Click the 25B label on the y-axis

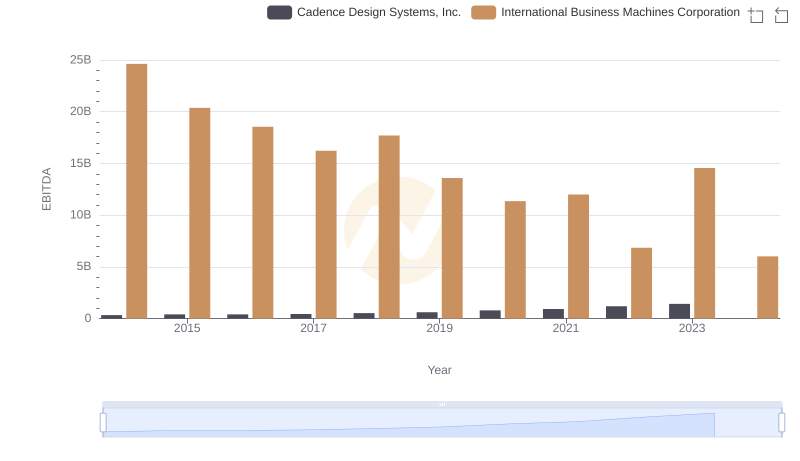81,60
